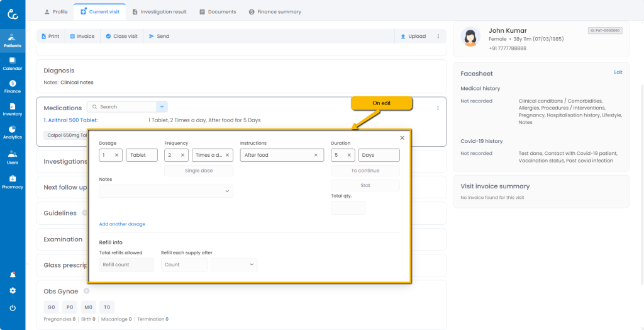Click the plus icon beside medication search
Image resolution: width=644 pixels, height=330 pixels.
[162, 107]
